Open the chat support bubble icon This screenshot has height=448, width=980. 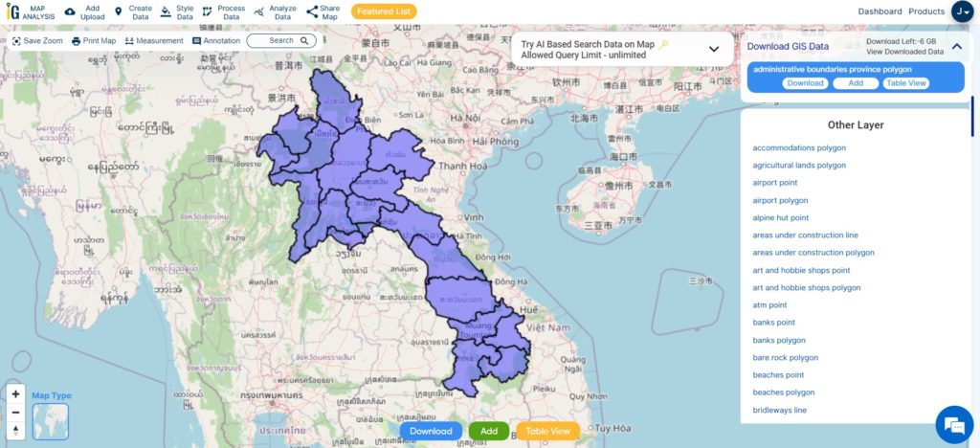[x=954, y=424]
